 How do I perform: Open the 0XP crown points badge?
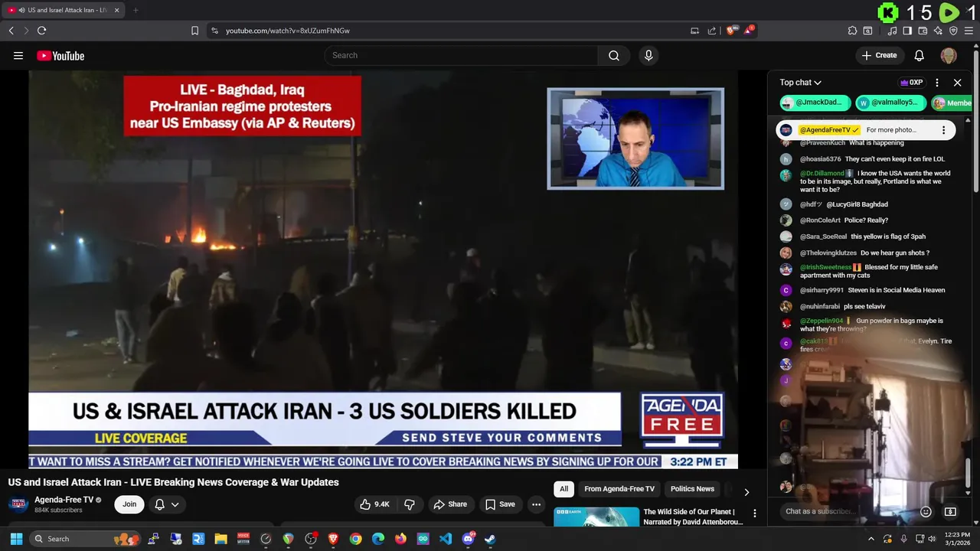tap(911, 82)
